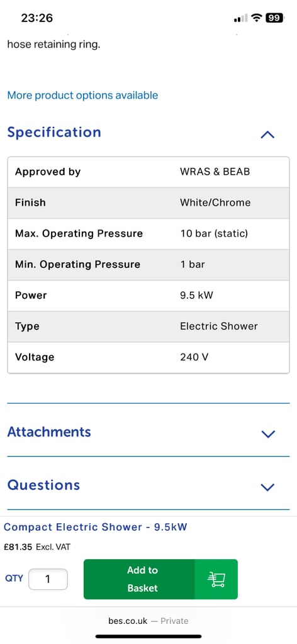Select the Approved by specification row
297x644 pixels.
coord(148,172)
